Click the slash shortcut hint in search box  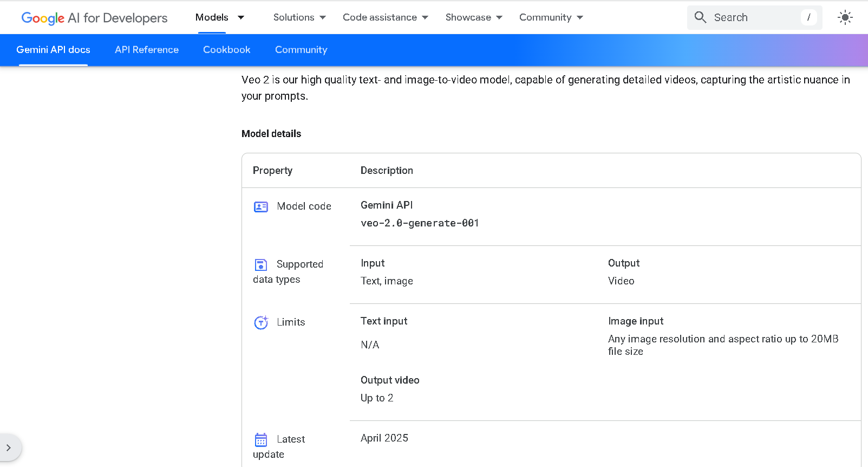click(x=808, y=17)
